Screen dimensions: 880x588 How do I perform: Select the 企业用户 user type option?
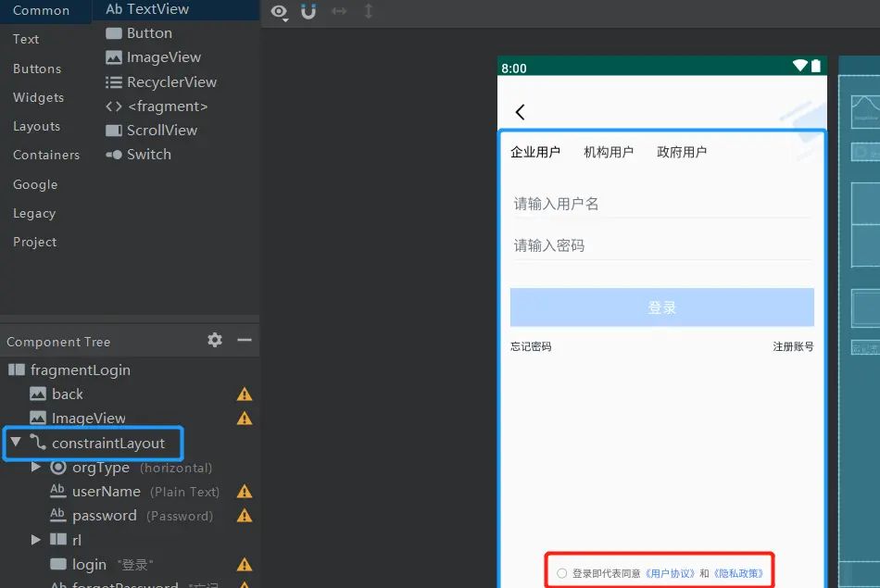tap(534, 152)
